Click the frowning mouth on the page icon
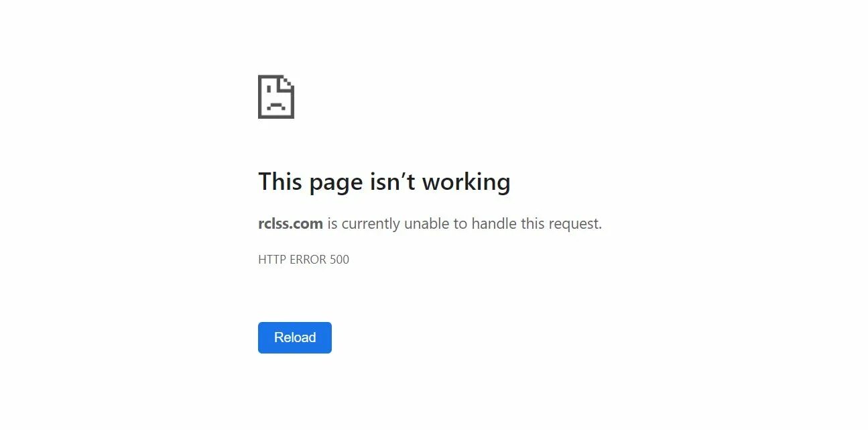Image resolution: width=868 pixels, height=430 pixels. click(x=276, y=105)
